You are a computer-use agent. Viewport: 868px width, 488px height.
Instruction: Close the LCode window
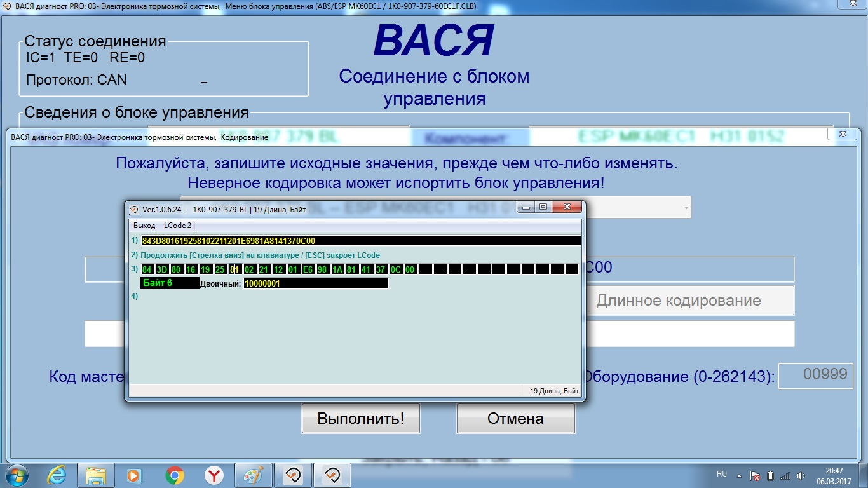coord(566,207)
